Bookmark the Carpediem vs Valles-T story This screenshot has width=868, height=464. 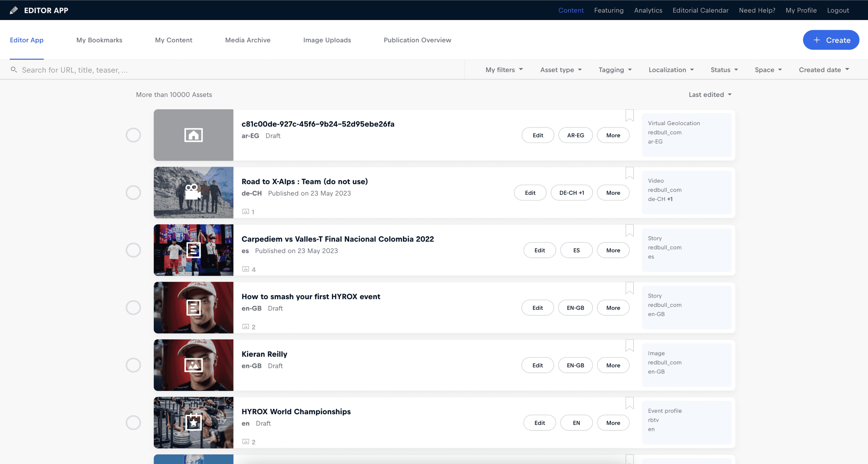629,231
